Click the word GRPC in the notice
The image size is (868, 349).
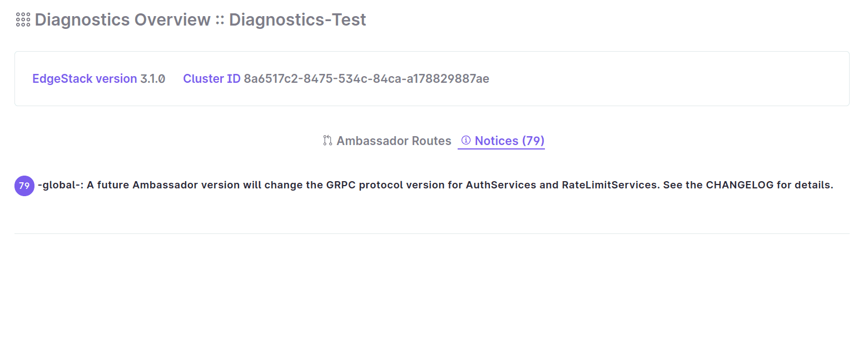tap(341, 185)
